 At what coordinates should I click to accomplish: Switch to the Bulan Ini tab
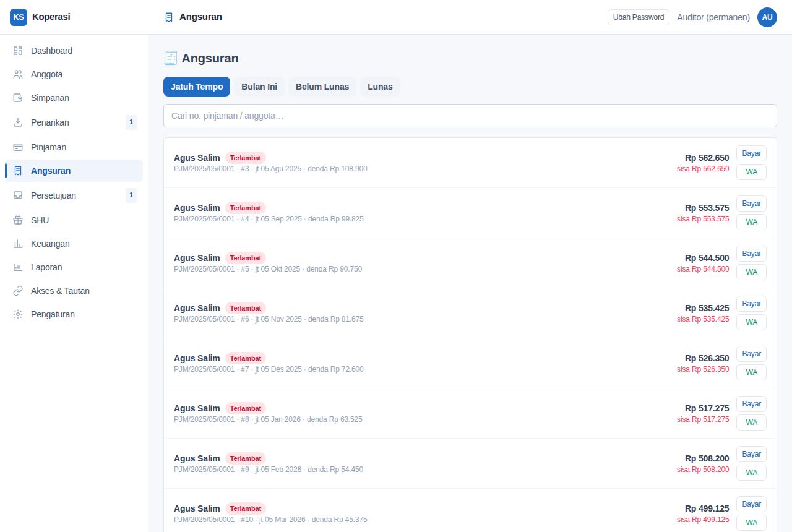[259, 87]
